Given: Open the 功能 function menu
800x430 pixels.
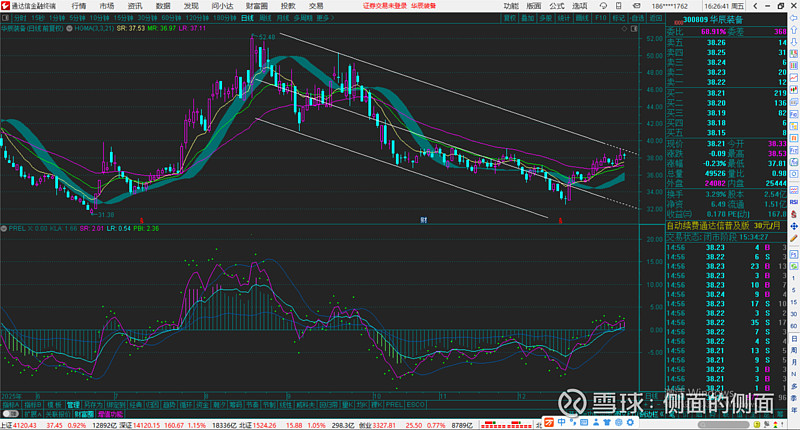Looking at the screenshot, I should coord(511,6).
